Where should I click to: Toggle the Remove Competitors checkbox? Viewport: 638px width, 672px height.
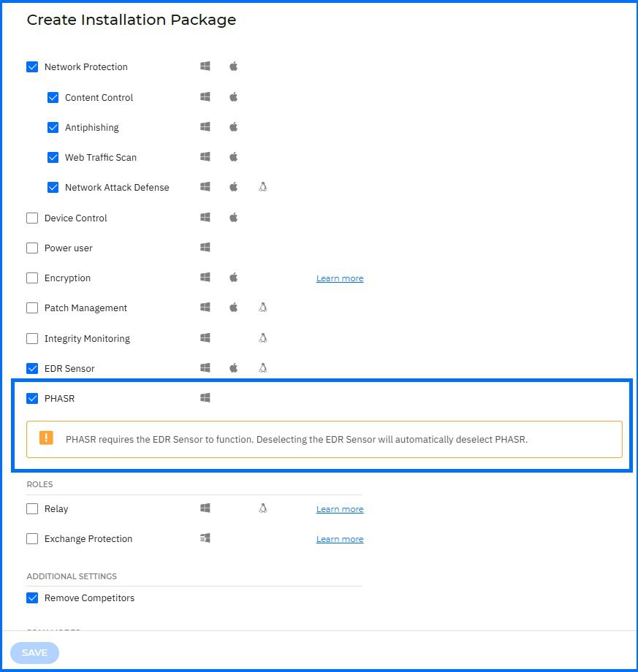pyautogui.click(x=32, y=598)
